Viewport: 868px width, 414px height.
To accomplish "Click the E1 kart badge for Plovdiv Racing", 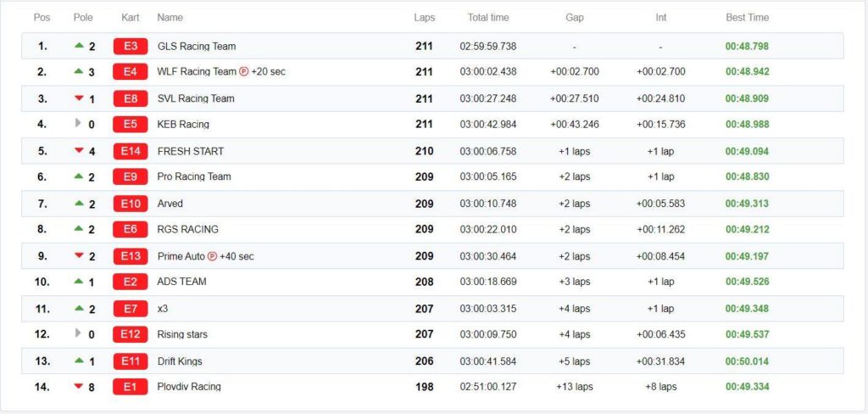I will 130,387.
